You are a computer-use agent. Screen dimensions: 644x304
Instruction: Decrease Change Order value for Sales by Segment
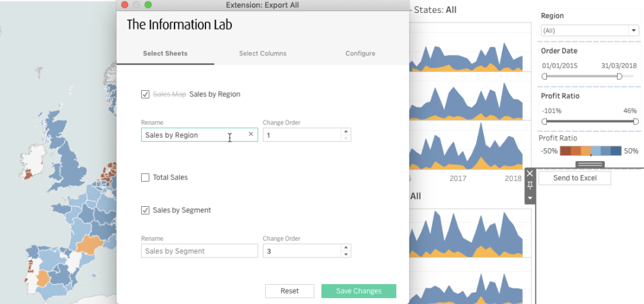(346, 254)
